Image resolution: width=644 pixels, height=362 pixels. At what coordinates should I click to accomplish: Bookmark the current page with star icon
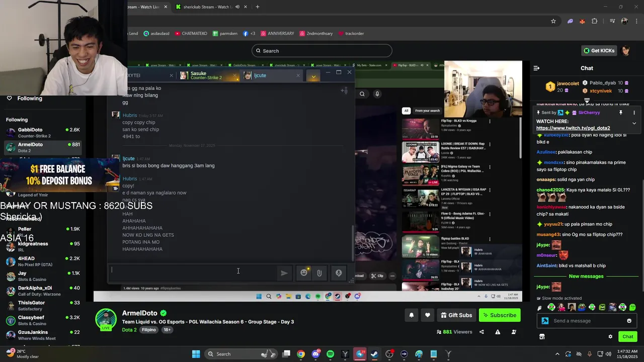click(553, 21)
